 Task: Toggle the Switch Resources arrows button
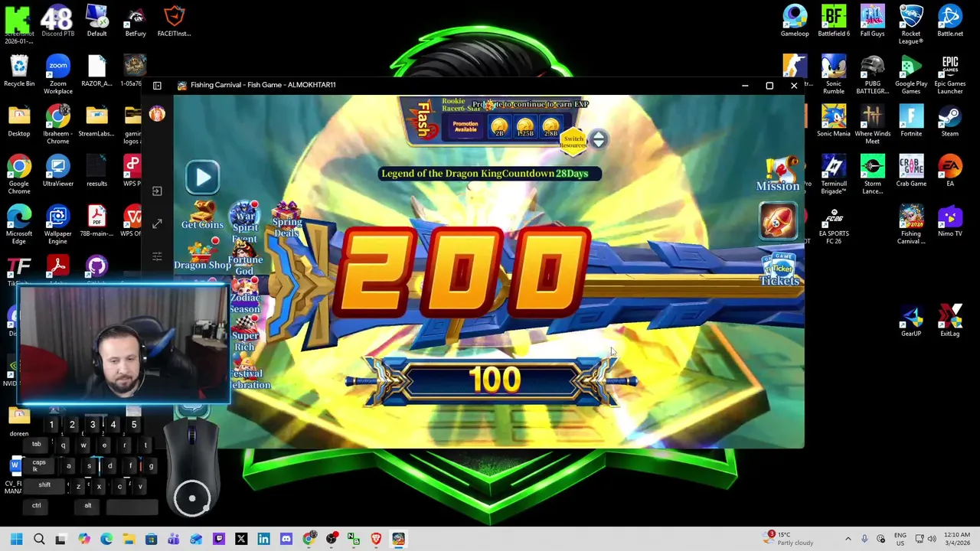pyautogui.click(x=598, y=139)
